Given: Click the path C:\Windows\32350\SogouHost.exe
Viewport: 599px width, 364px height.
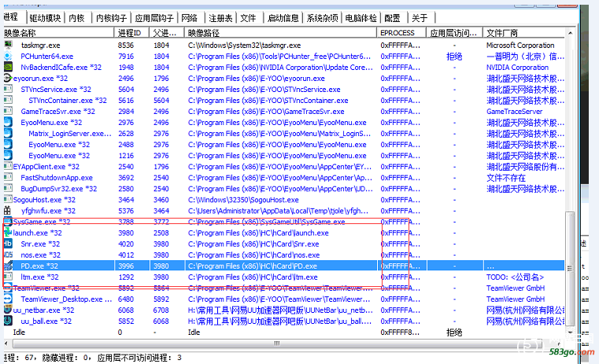Looking at the screenshot, I should 243,200.
